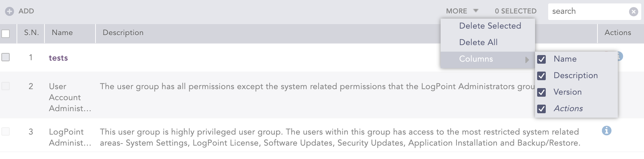
Task: Open the MORE dropdown arrow
Action: coord(476,11)
